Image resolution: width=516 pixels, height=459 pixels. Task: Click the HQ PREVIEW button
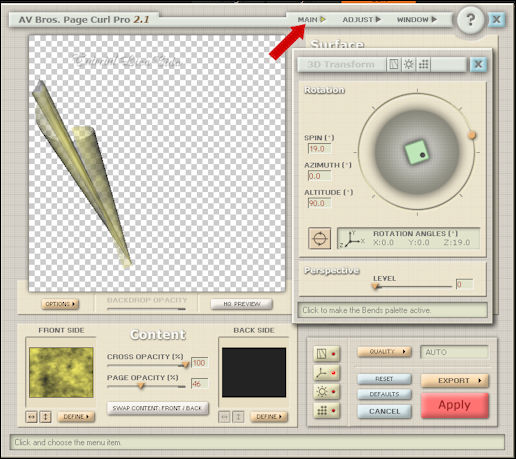click(242, 304)
